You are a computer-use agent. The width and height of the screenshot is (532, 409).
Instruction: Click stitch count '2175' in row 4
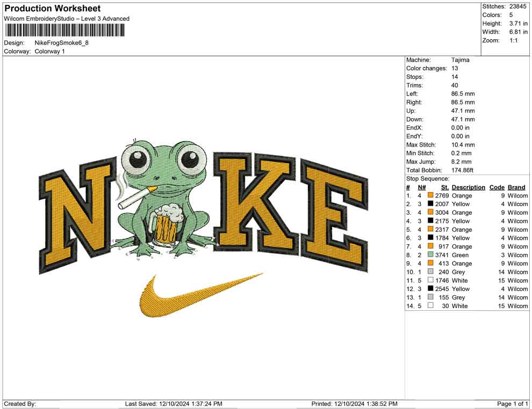point(442,221)
